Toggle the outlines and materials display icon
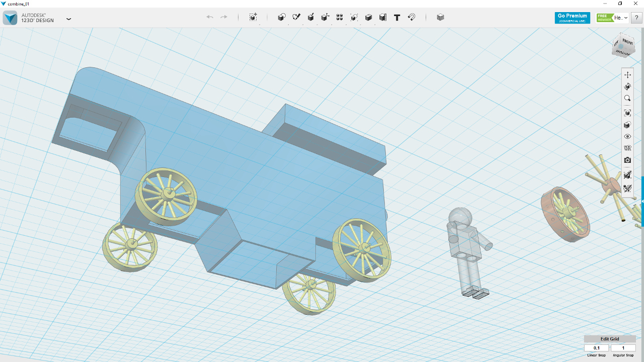Screen dimensions: 644x362 pos(627,148)
